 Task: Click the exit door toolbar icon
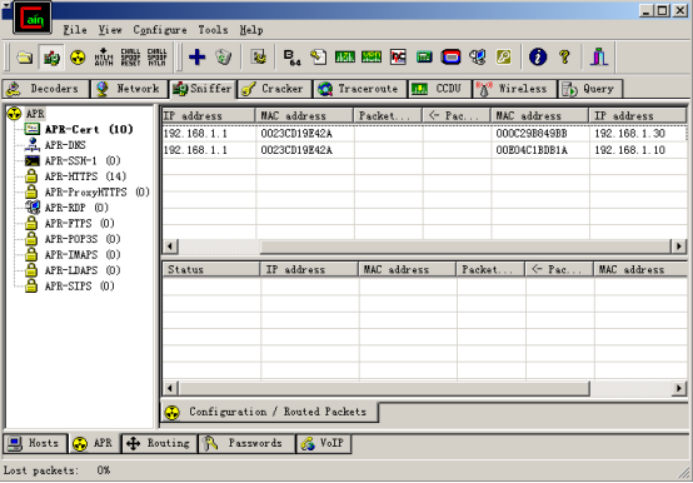[x=599, y=57]
